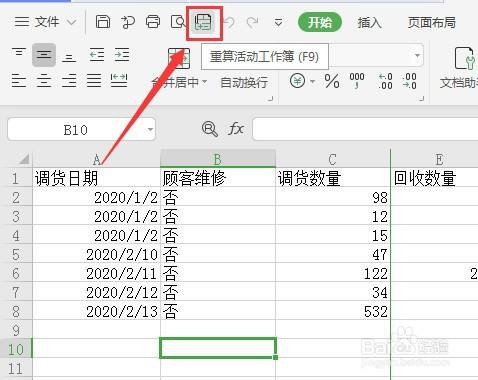Select column B header

coord(218,159)
